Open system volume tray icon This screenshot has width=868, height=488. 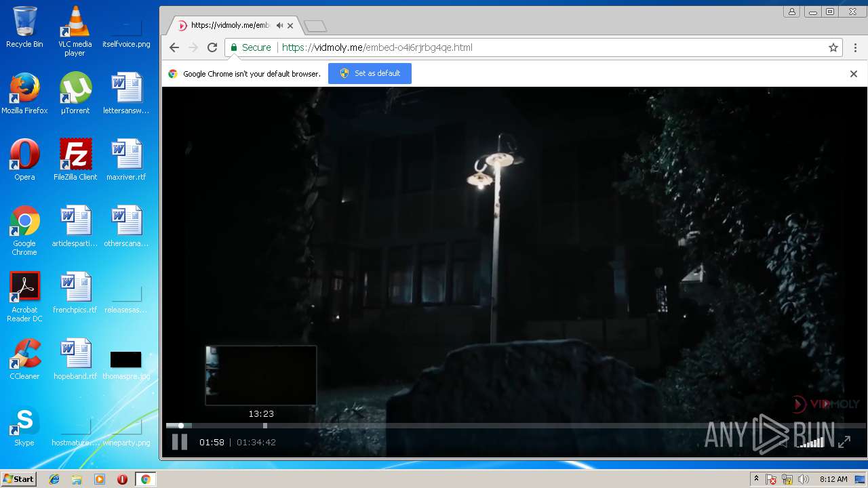(x=804, y=479)
